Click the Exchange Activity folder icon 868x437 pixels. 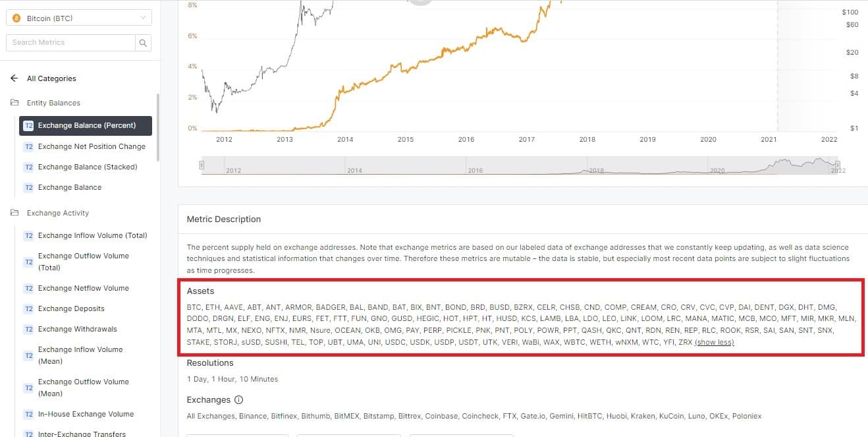(14, 213)
